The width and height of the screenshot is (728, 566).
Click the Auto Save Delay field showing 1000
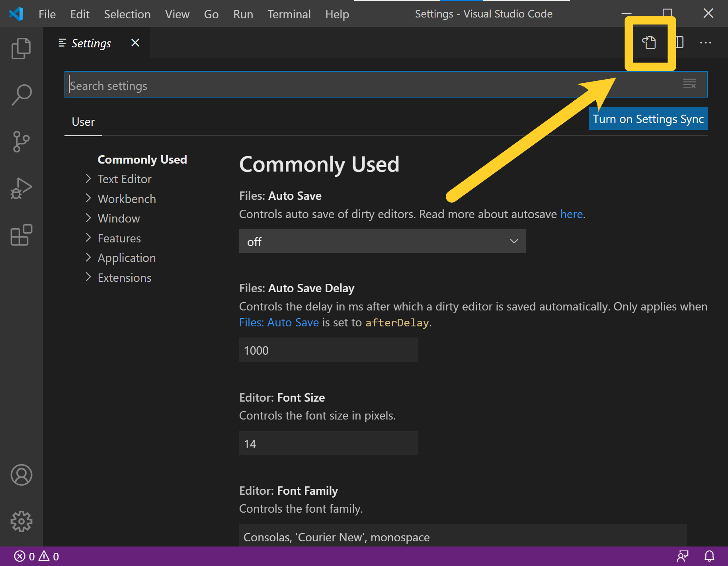tap(329, 350)
